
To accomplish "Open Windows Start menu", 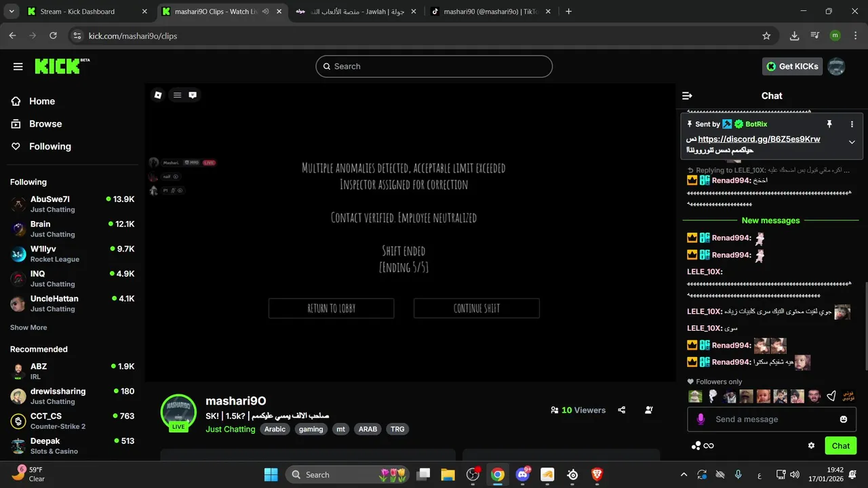I will tap(271, 474).
